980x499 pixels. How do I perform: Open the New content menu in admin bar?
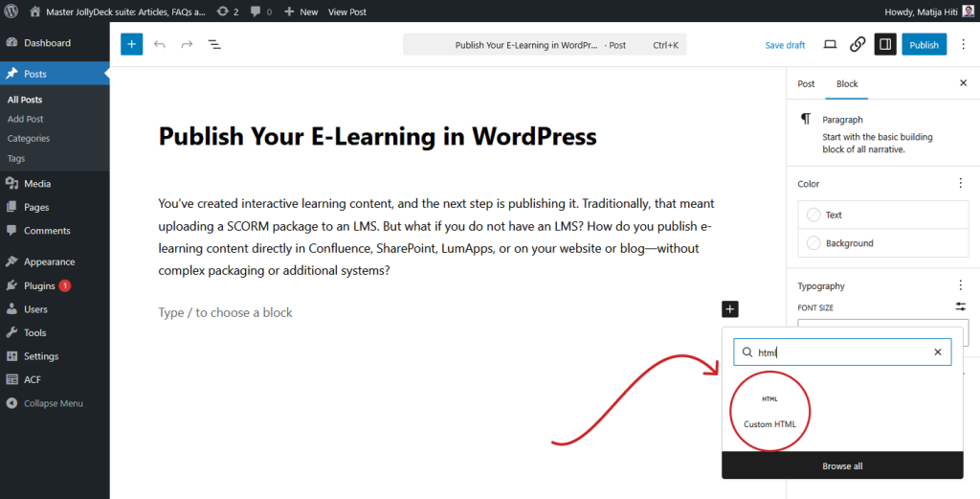[301, 11]
